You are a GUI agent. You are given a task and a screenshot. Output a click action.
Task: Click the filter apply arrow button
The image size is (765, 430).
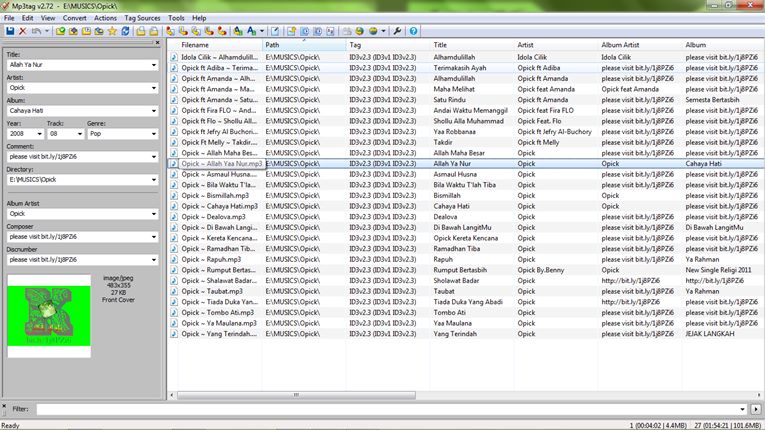(x=756, y=409)
